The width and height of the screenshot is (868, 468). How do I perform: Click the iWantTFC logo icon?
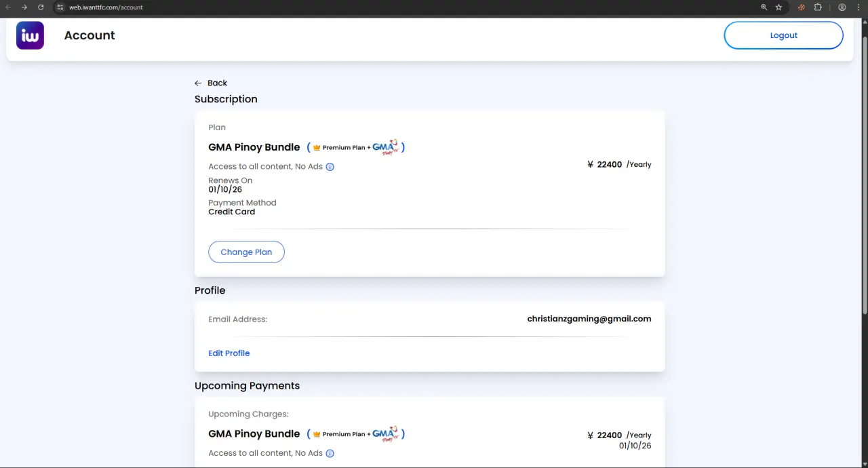click(x=30, y=35)
